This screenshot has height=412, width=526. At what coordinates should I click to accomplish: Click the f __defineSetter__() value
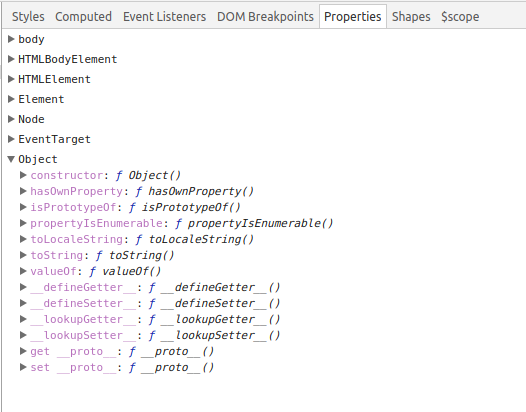click(214, 304)
